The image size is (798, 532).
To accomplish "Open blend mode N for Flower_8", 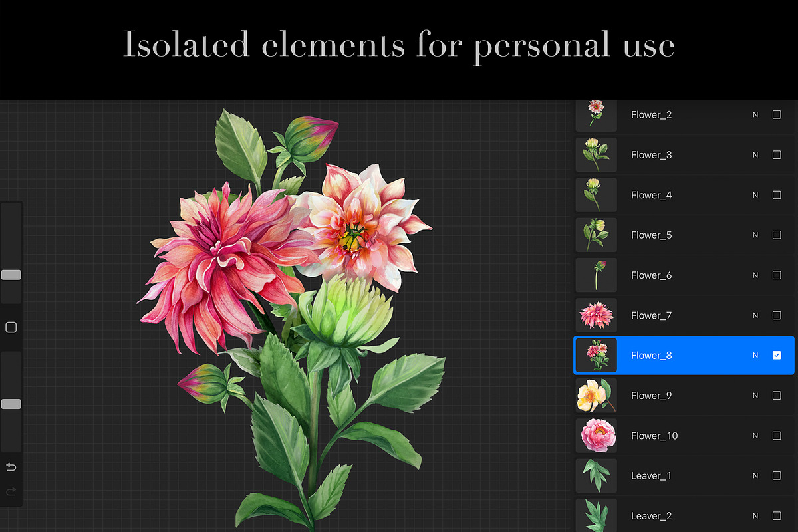I will (755, 356).
